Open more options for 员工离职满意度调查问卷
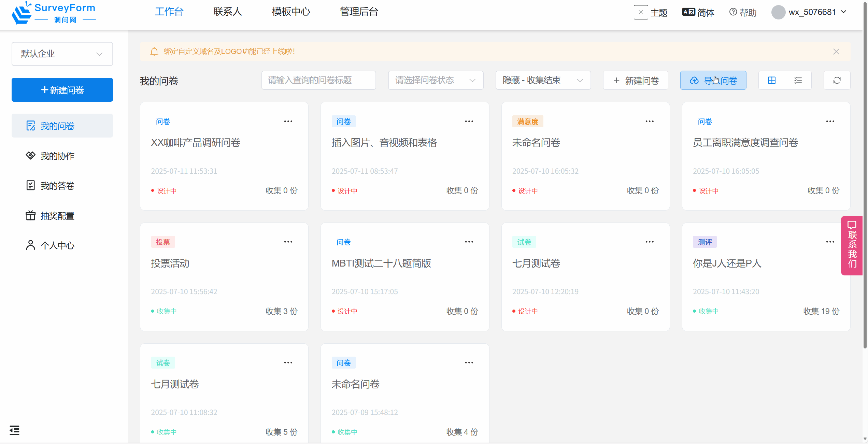Image resolution: width=868 pixels, height=444 pixels. click(830, 121)
